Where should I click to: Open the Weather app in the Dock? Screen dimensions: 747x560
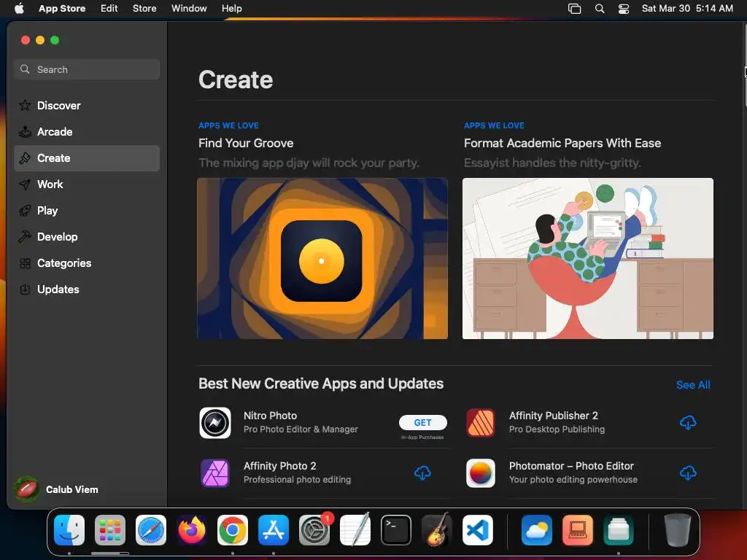point(536,530)
